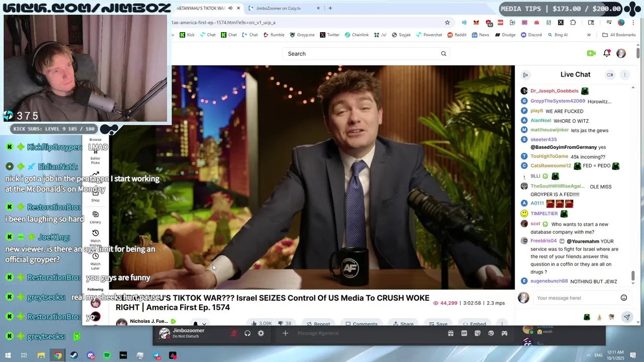
Task: Open the Library sidebar item
Action: 95,217
